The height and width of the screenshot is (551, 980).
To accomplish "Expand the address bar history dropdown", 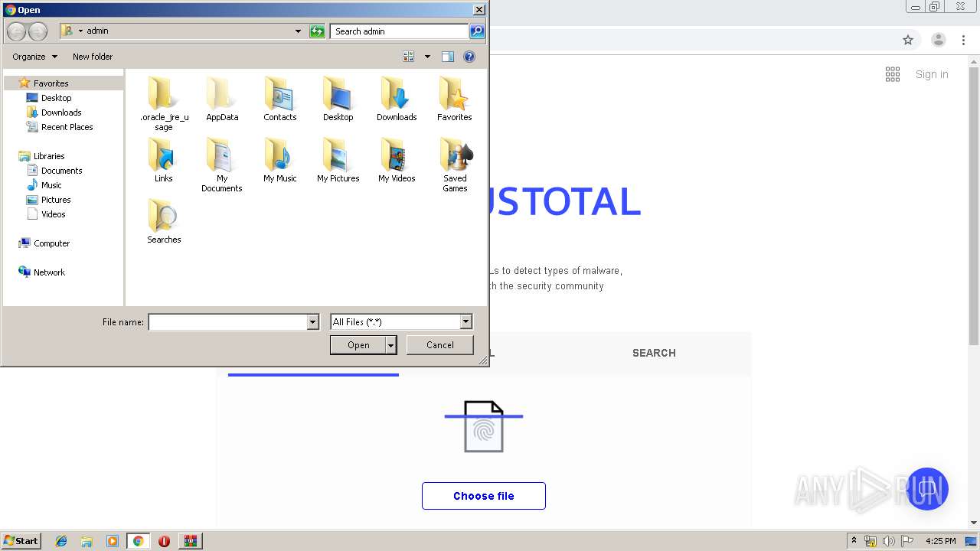I will pyautogui.click(x=298, y=31).
